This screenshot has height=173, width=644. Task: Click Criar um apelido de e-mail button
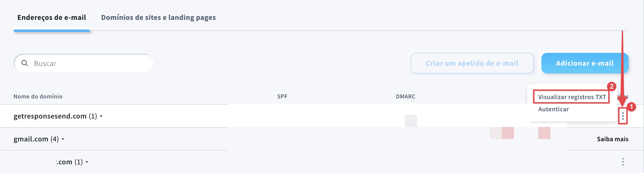pyautogui.click(x=472, y=63)
